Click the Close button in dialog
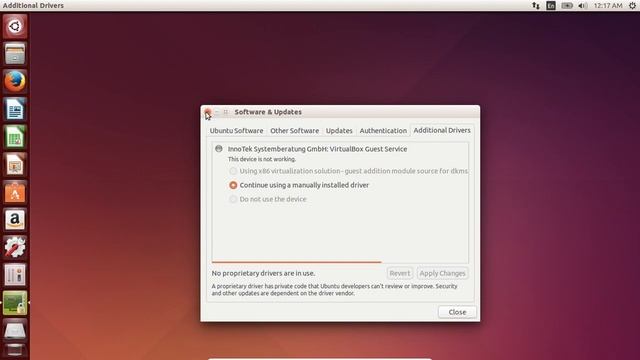This screenshot has height=360, width=640. 457,312
